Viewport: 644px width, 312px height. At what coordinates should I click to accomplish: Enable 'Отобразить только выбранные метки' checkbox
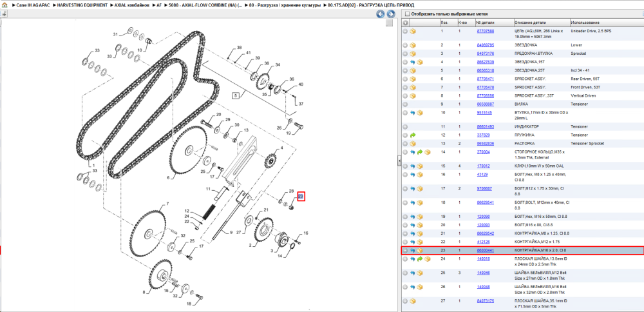tap(408, 14)
